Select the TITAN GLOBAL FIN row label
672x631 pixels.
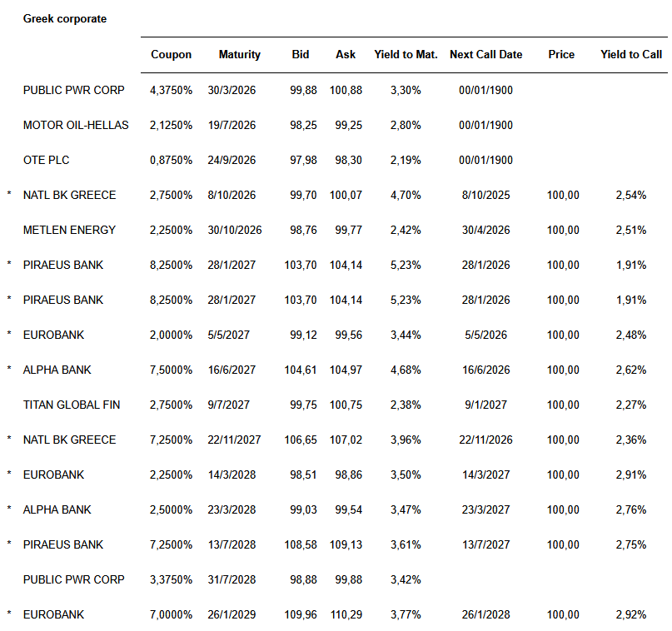pyautogui.click(x=72, y=405)
